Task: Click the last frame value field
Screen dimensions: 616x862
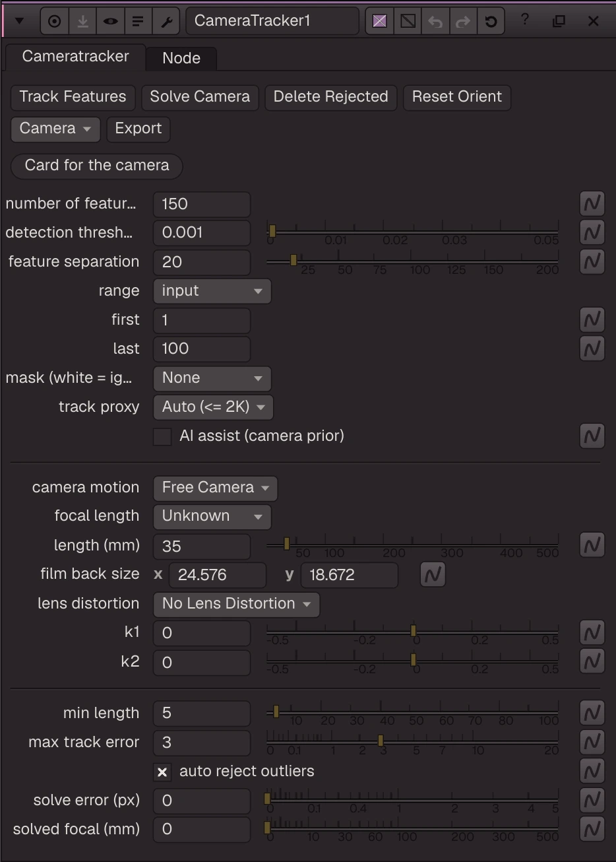Action: pos(202,349)
